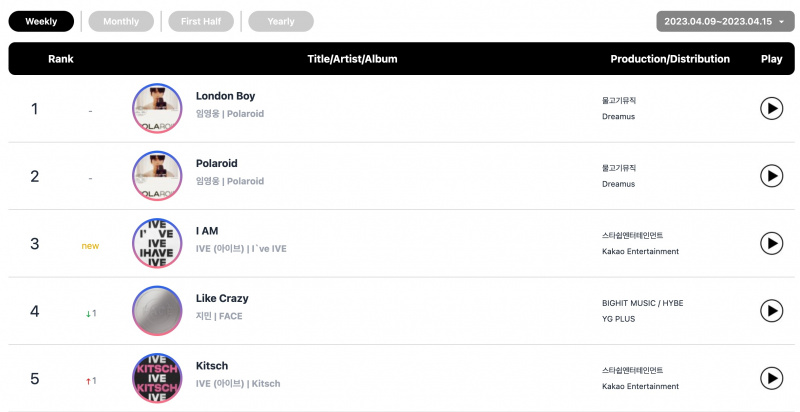Open the I AM song title
Viewport: 800px width, 412px height.
(x=207, y=231)
